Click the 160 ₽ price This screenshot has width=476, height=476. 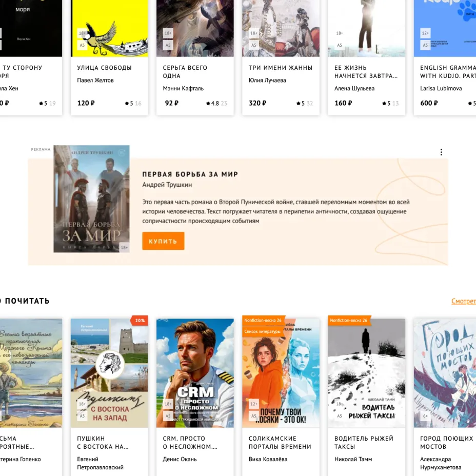[x=343, y=103]
